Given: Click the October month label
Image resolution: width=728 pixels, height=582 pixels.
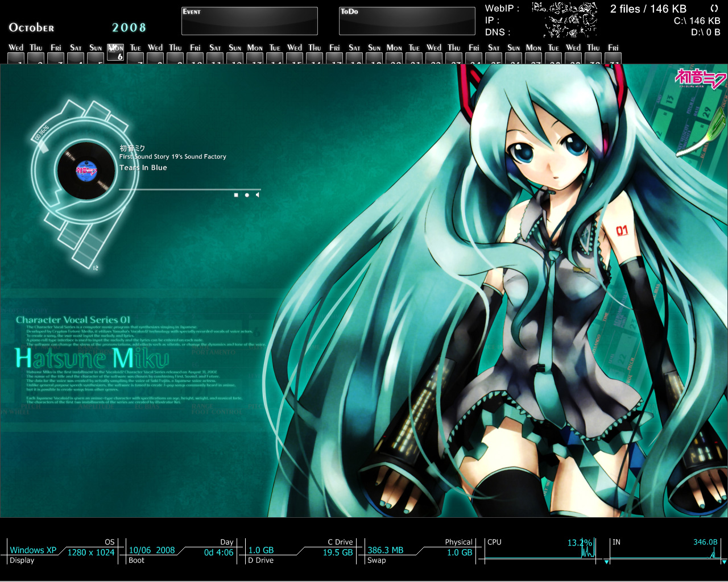Looking at the screenshot, I should pyautogui.click(x=32, y=27).
